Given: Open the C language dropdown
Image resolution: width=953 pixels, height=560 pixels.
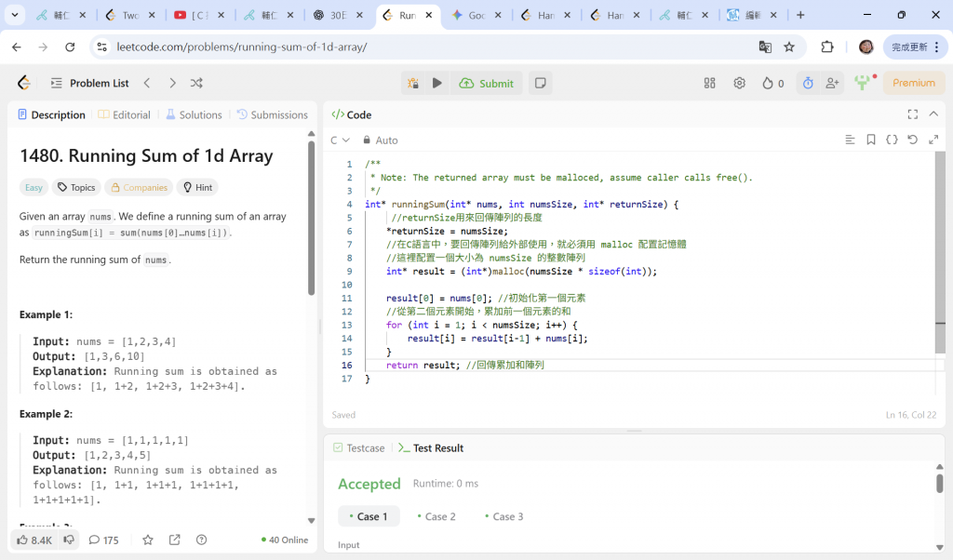Looking at the screenshot, I should coord(340,140).
